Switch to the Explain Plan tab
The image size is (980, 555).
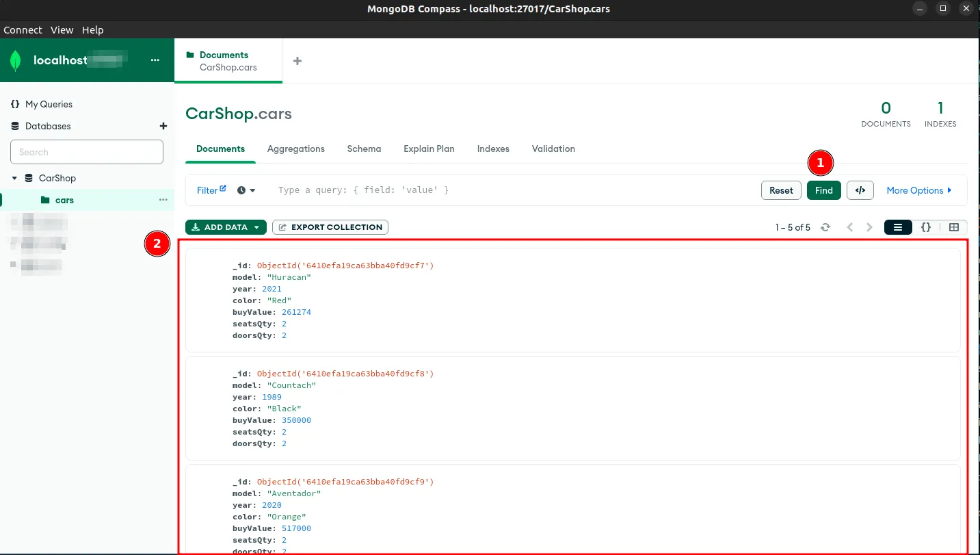click(429, 149)
